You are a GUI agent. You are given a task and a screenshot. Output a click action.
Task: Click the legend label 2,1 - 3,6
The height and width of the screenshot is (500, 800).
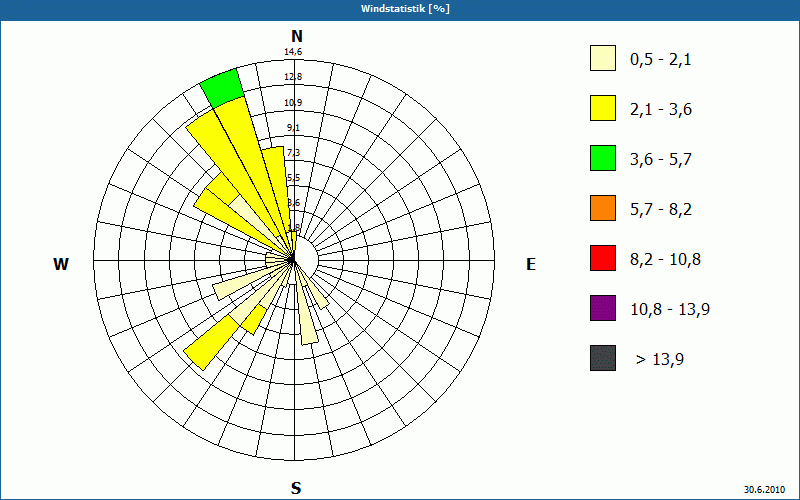coord(661,110)
